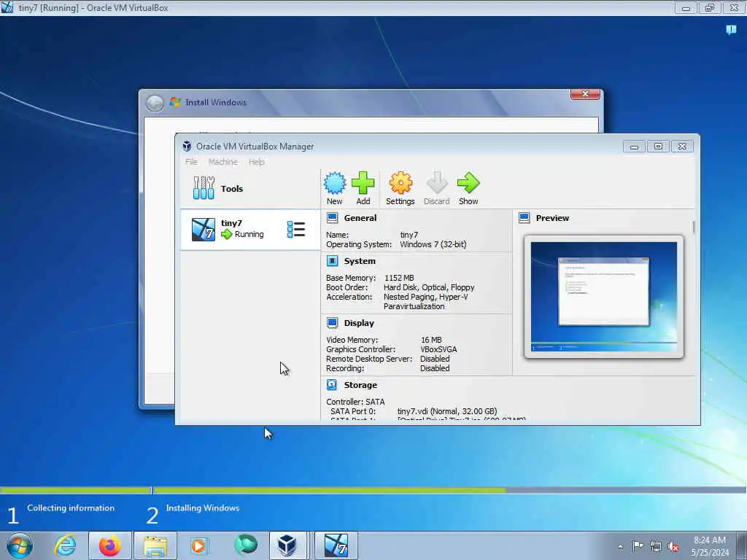Click the Storage section icon
Screen dimensions: 747x560
coord(332,385)
